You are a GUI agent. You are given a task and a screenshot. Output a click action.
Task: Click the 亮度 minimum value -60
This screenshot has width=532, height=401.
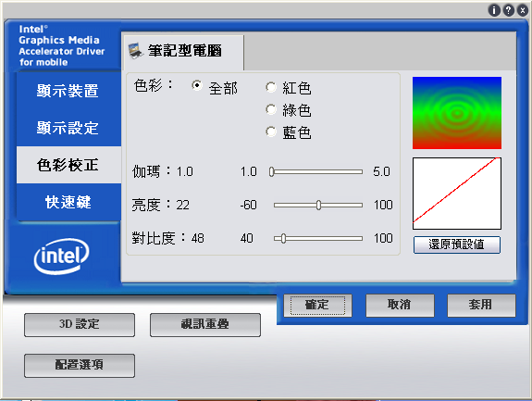[248, 205]
